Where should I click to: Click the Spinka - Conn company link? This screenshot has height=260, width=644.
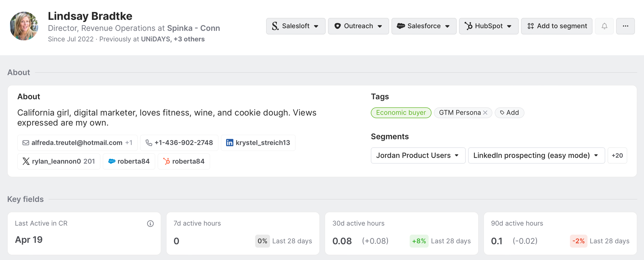tap(193, 28)
